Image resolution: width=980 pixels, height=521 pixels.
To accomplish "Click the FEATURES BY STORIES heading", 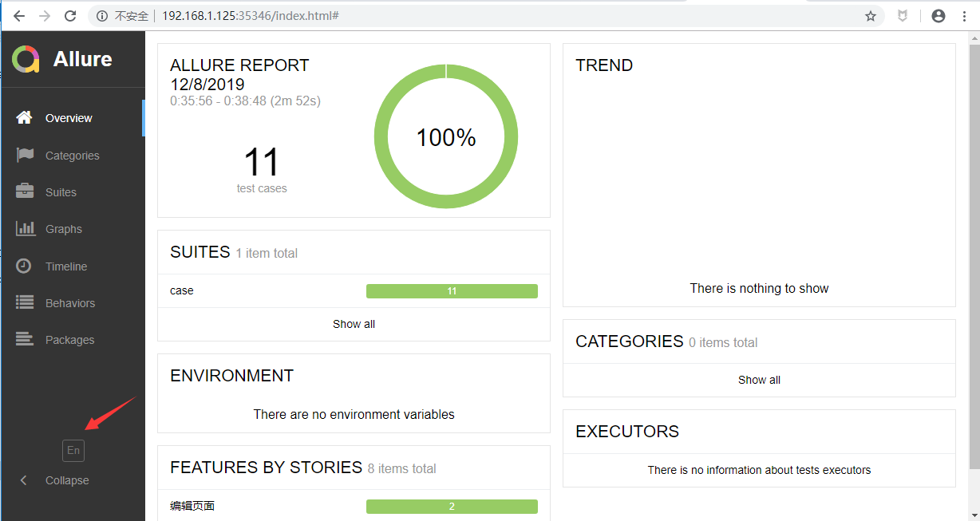I will pyautogui.click(x=267, y=468).
